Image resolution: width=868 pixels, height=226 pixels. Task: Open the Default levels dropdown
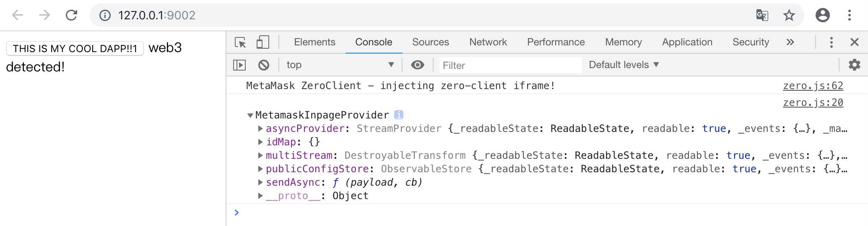click(x=624, y=65)
